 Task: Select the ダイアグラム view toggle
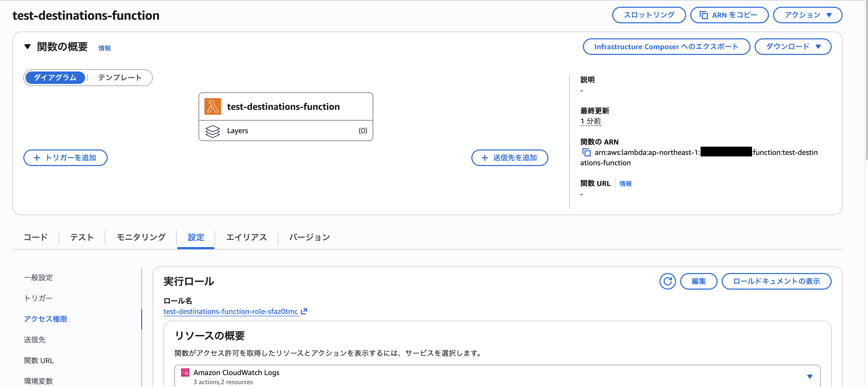coord(55,78)
